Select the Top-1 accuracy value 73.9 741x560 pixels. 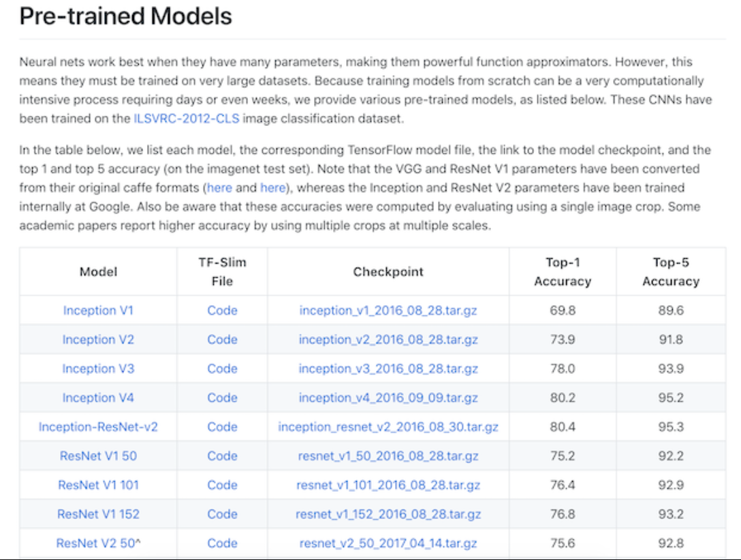(563, 339)
